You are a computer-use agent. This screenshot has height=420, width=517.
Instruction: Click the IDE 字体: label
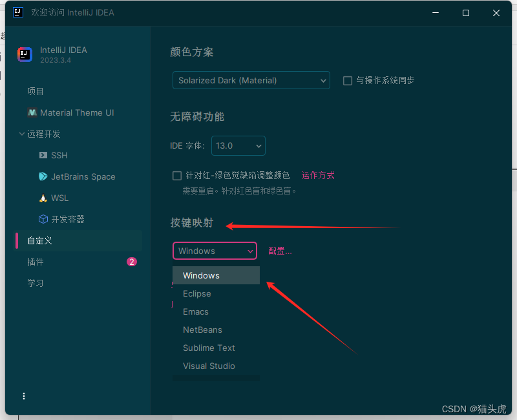[x=187, y=146]
